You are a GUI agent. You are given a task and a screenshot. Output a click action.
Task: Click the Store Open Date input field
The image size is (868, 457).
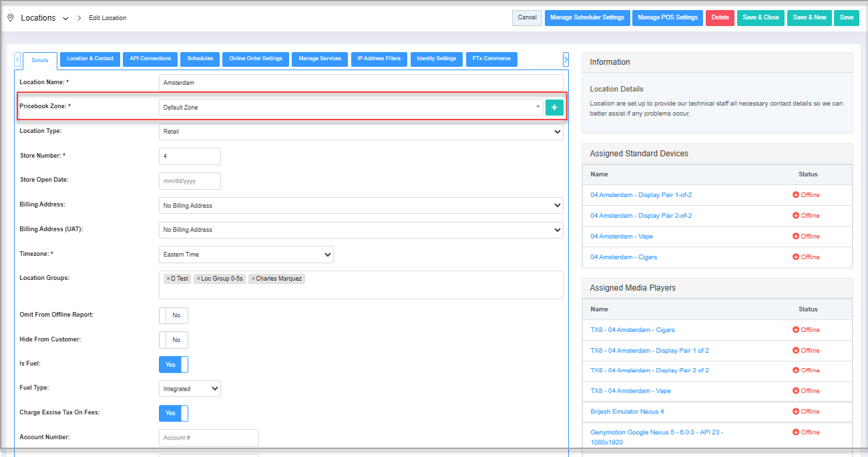(190, 181)
